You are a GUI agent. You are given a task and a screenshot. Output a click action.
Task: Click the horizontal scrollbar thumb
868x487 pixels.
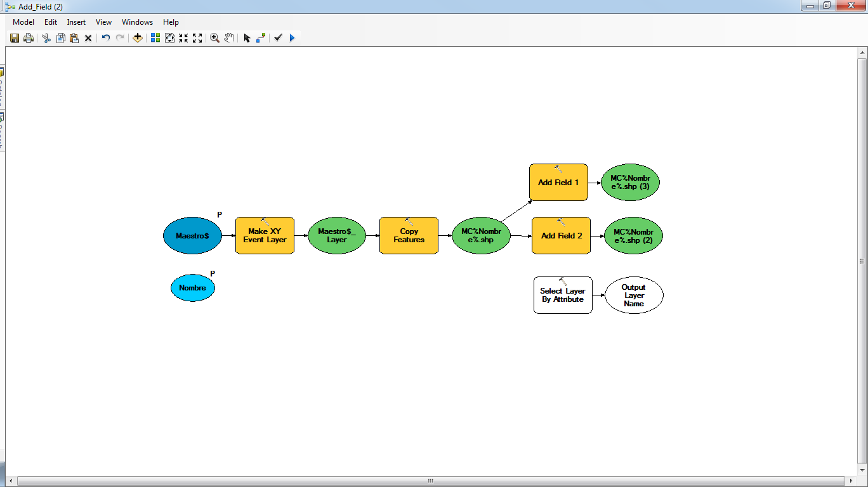[430, 481]
